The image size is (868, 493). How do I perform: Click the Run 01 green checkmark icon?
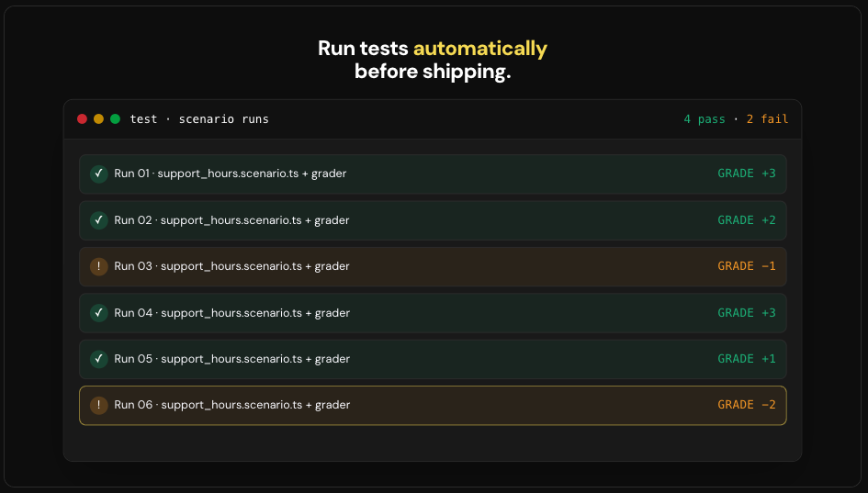[99, 174]
